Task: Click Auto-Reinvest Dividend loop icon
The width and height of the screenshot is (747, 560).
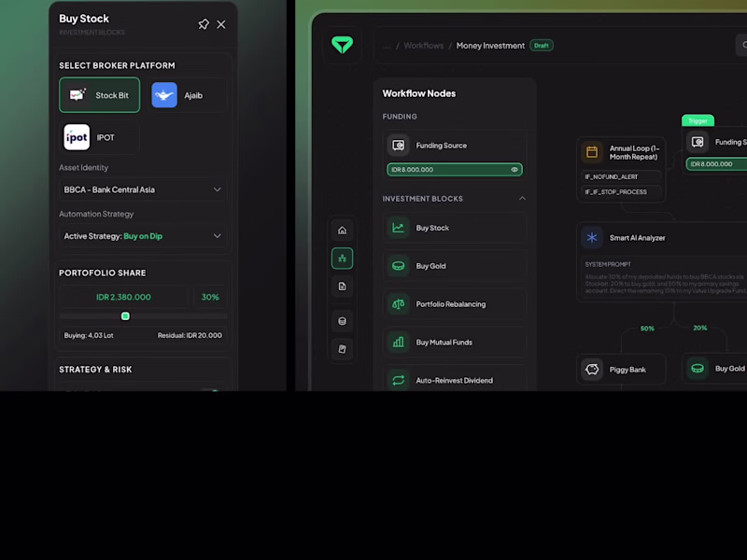Action: coord(399,380)
